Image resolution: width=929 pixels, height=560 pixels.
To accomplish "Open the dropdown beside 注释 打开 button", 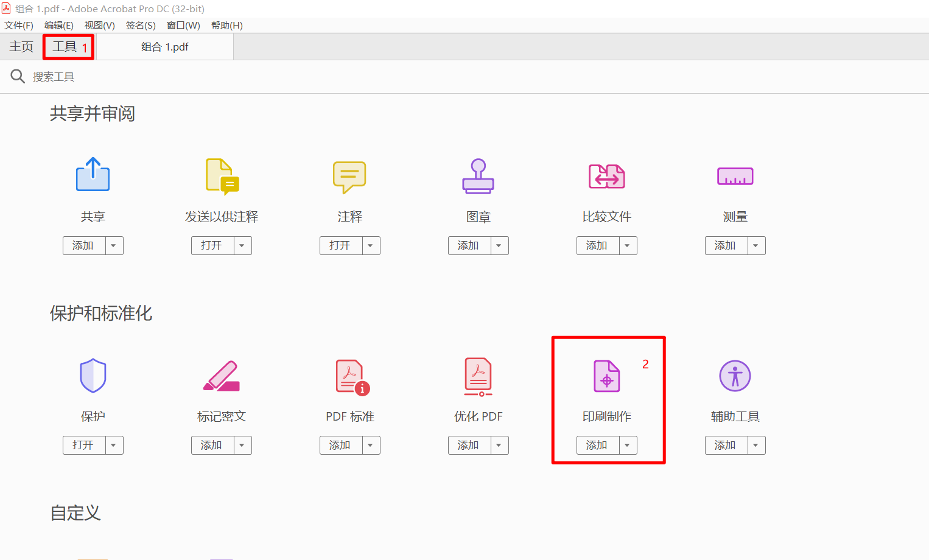I will coord(370,245).
